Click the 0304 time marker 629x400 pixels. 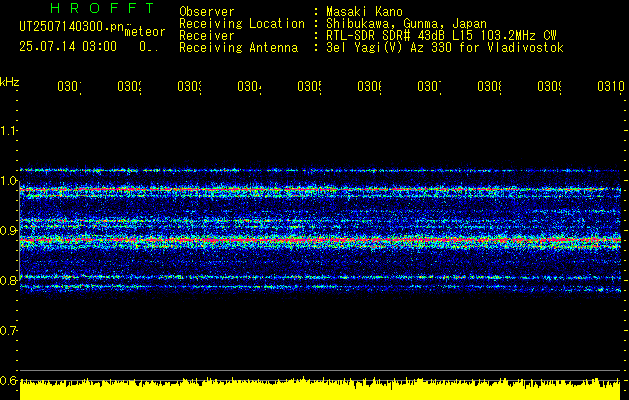[x=249, y=86]
